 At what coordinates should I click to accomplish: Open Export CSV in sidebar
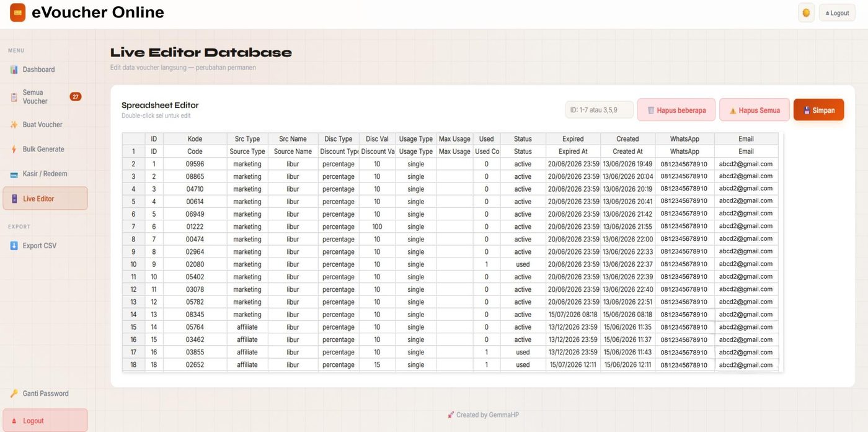point(45,246)
